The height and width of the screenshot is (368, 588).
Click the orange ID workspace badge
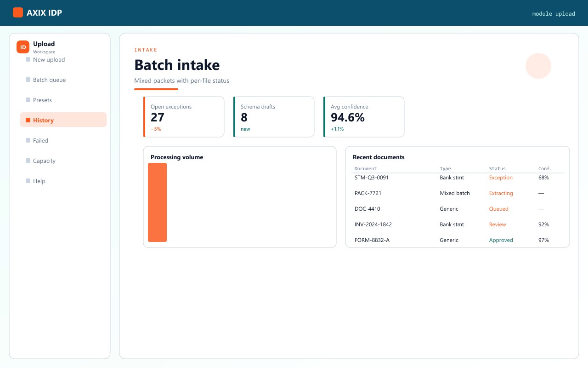23,47
